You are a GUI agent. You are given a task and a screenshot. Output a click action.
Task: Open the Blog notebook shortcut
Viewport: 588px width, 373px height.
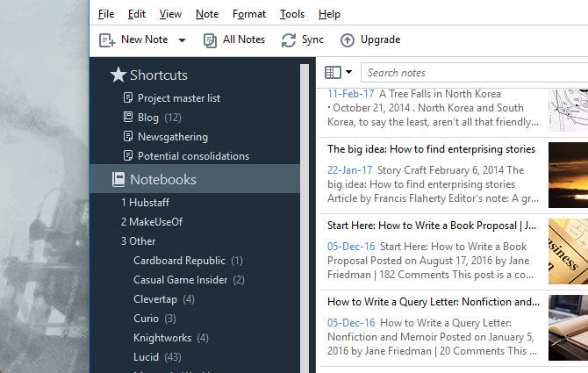point(147,118)
